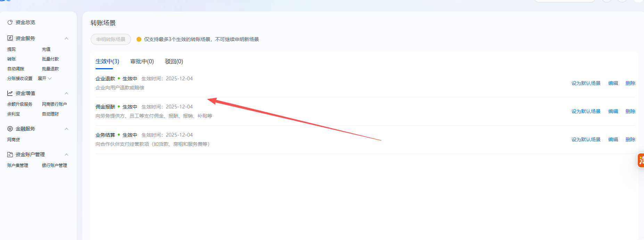The height and width of the screenshot is (240, 644).
Task: Delete the 业务结算 transfer scenario
Action: [630, 139]
